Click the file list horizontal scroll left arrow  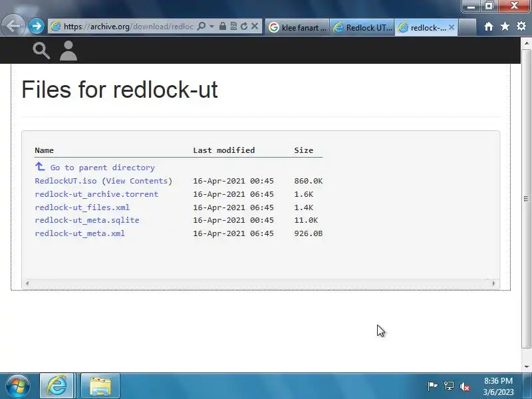tap(27, 283)
